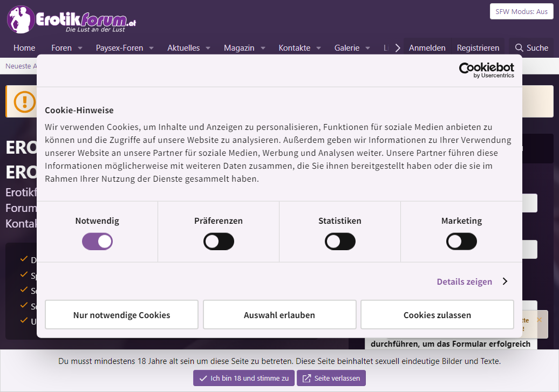Image resolution: width=559 pixels, height=392 pixels.
Task: Expand the Aktuelles dropdown arrow
Action: 208,48
